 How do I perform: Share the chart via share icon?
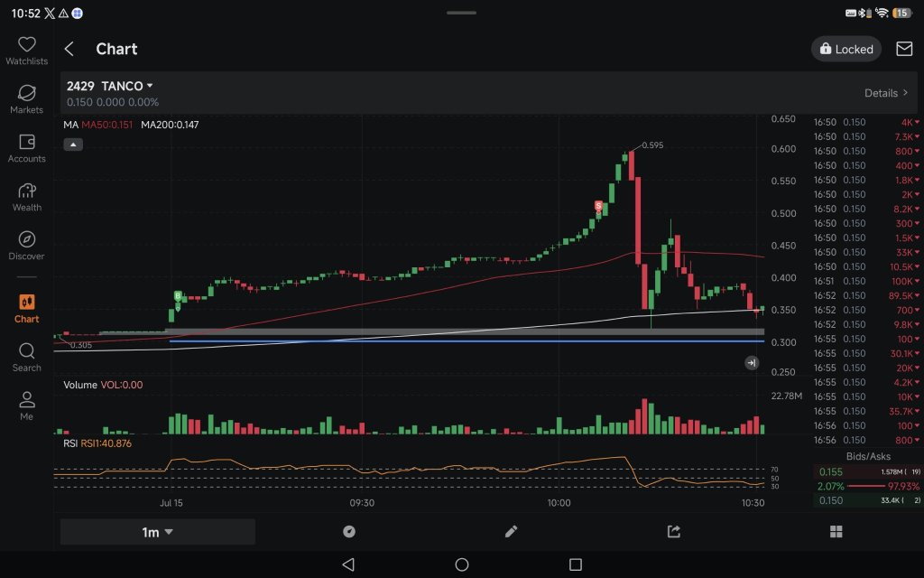pyautogui.click(x=673, y=532)
